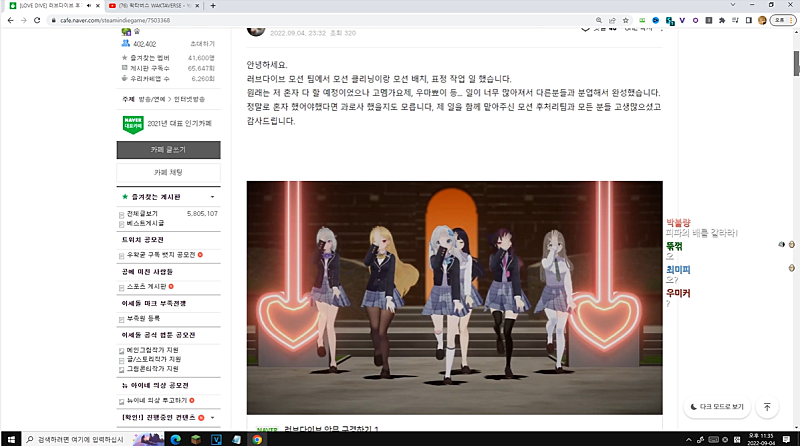Open the taskbar clock and date
The width and height of the screenshot is (800, 446).
tap(761, 439)
